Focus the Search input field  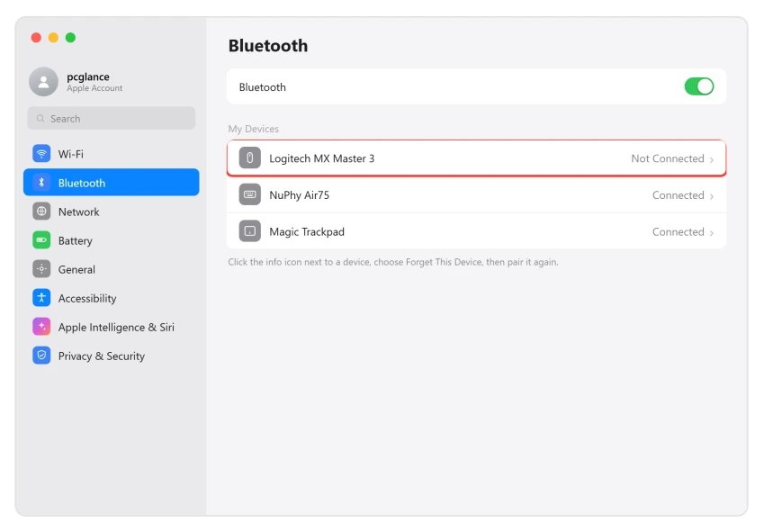click(111, 119)
